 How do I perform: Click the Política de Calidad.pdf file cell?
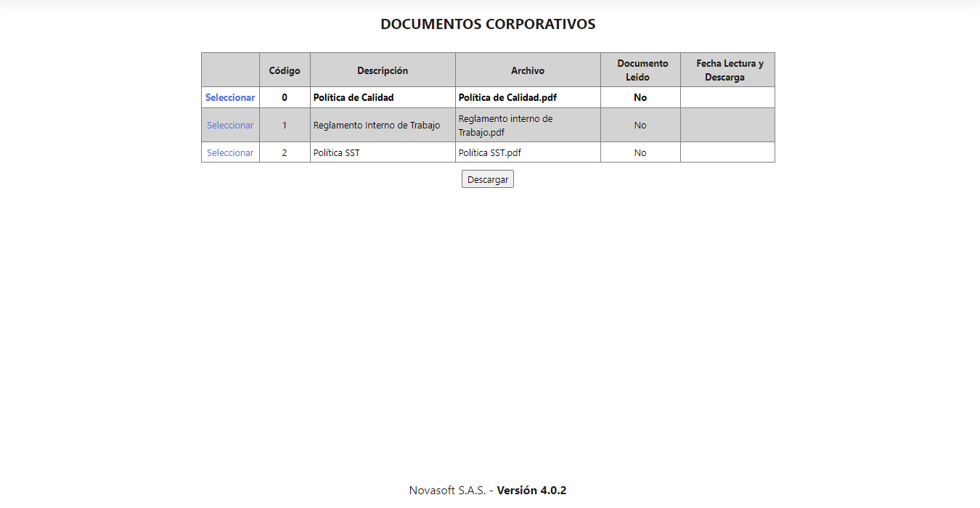(x=528, y=97)
